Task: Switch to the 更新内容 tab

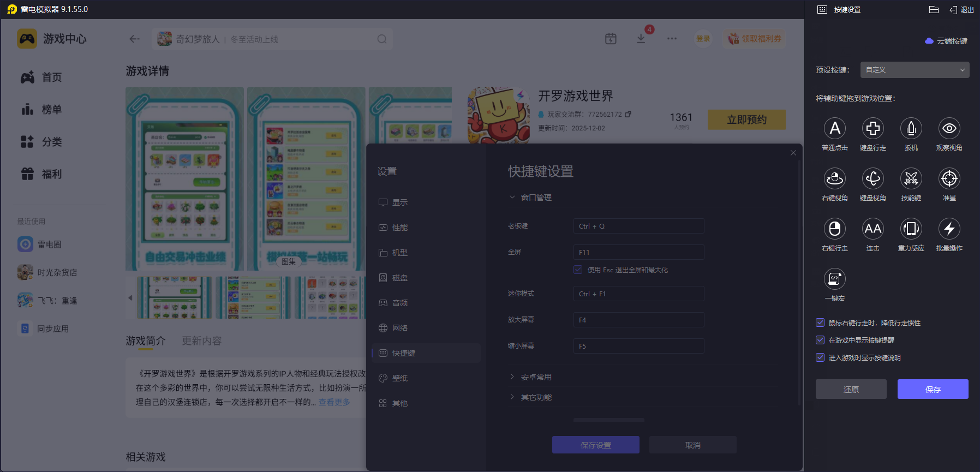Action: pos(202,341)
